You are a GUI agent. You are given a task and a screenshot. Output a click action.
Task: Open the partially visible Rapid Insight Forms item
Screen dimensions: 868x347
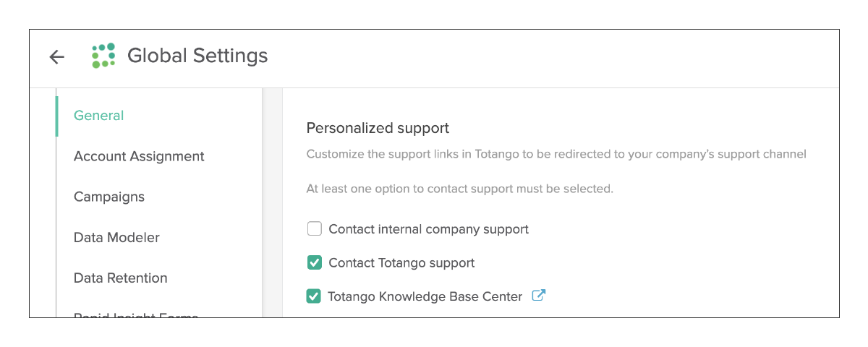136,314
